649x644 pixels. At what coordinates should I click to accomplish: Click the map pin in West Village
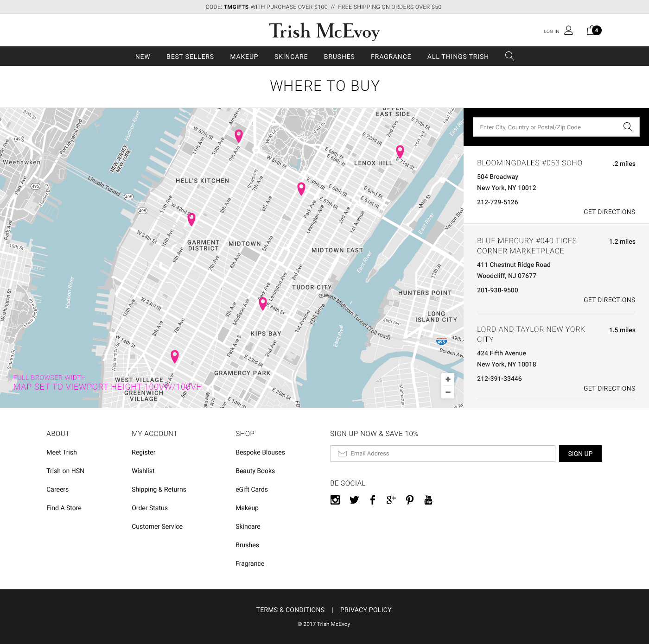pyautogui.click(x=175, y=356)
